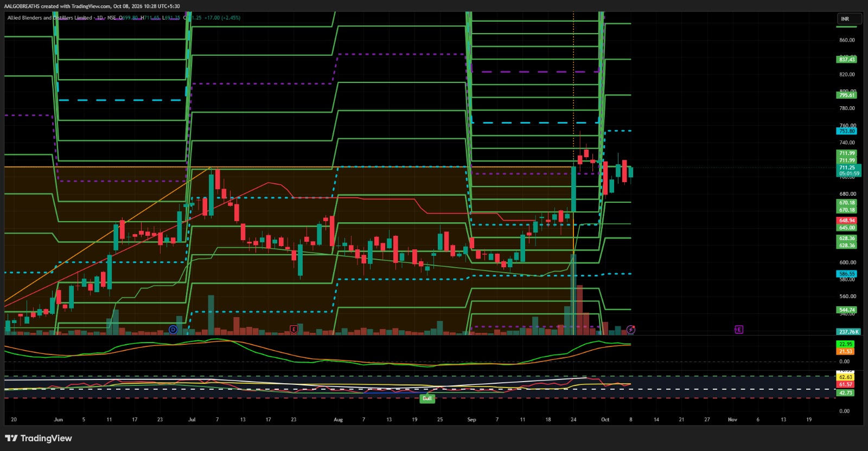The height and width of the screenshot is (451, 868).
Task: Click the 600.00 price scale tick
Action: (847, 262)
